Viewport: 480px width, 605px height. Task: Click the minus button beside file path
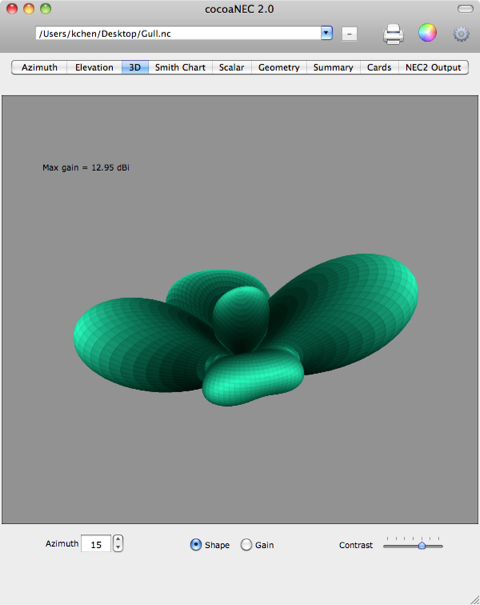[x=349, y=34]
